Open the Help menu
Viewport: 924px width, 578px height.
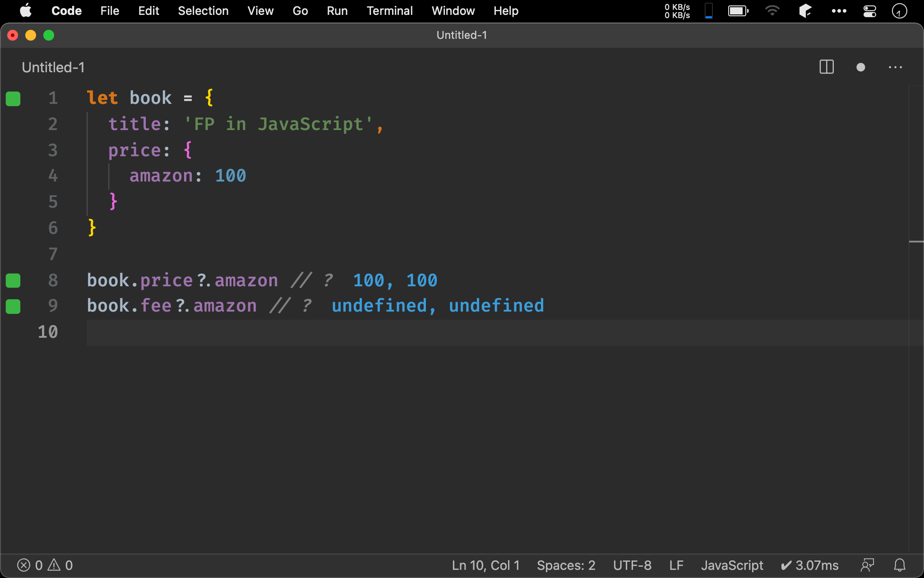click(x=506, y=10)
